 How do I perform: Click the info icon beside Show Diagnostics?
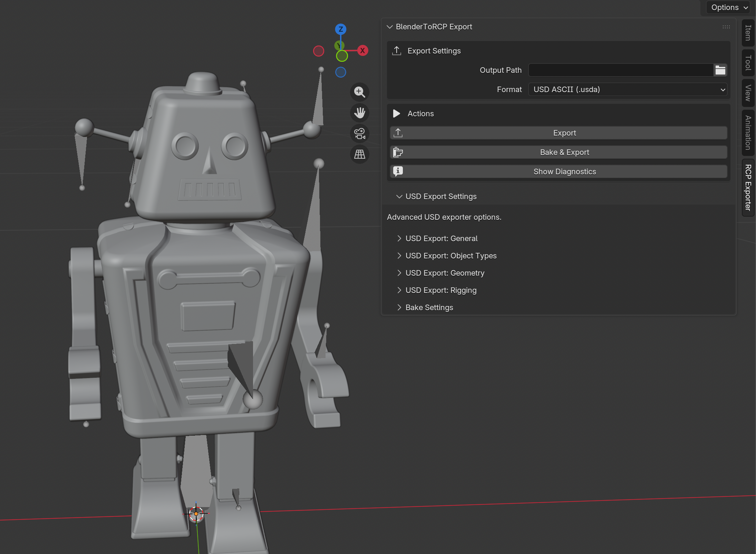click(398, 171)
